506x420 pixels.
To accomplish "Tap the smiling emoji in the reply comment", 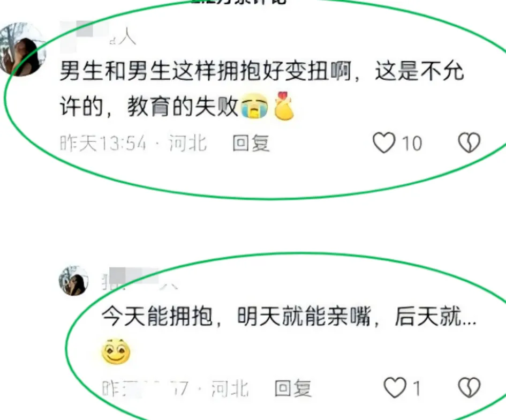I will click(116, 351).
